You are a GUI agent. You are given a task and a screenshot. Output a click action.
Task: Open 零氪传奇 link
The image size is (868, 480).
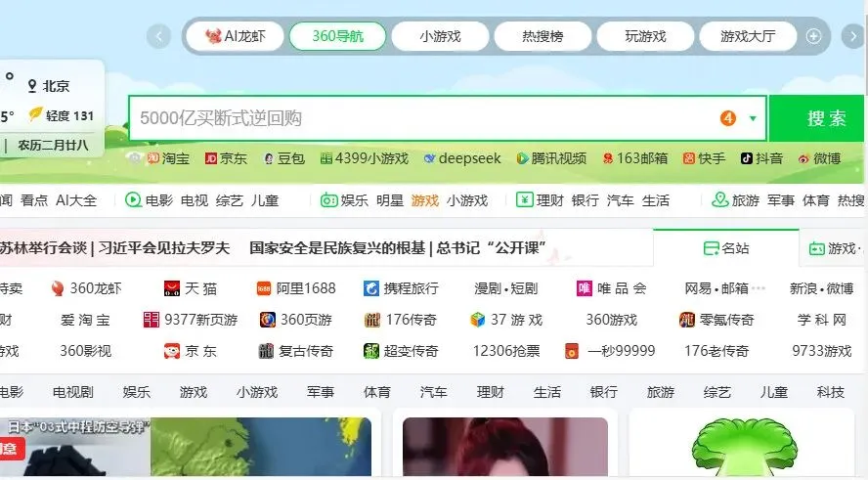[716, 320]
